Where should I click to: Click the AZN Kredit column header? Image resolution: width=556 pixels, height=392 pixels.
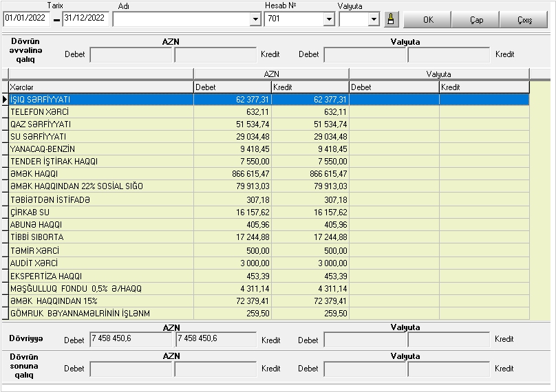tap(310, 87)
